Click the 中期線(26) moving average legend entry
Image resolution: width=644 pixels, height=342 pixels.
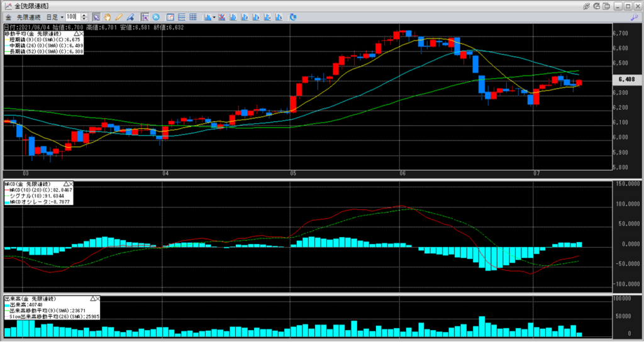coord(44,45)
